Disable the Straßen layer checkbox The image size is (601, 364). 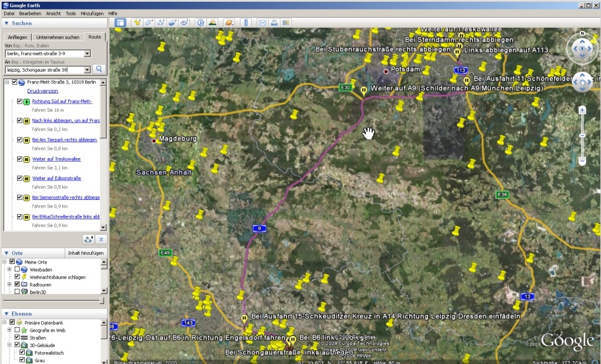tap(17, 338)
